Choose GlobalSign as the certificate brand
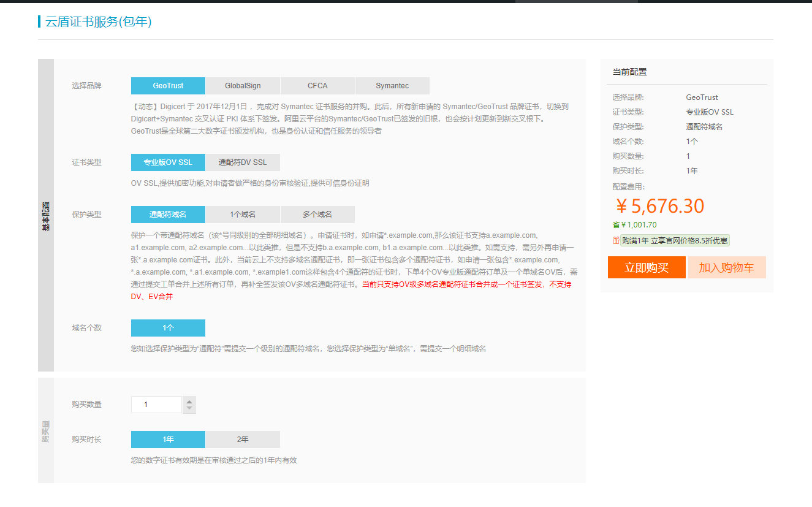The image size is (812, 507). (243, 86)
